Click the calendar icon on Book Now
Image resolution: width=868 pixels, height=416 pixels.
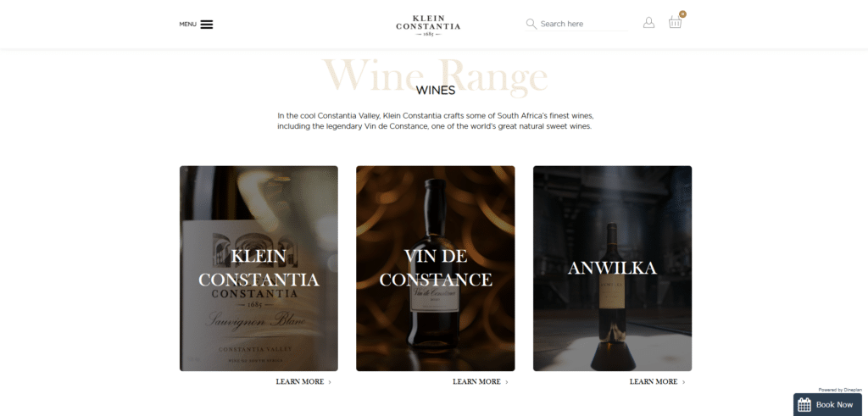pyautogui.click(x=804, y=404)
